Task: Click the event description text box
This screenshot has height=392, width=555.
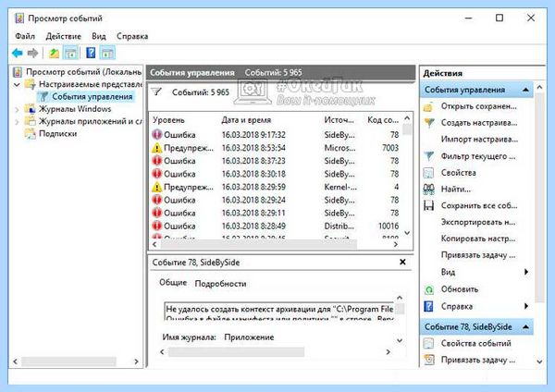Action: 279,312
